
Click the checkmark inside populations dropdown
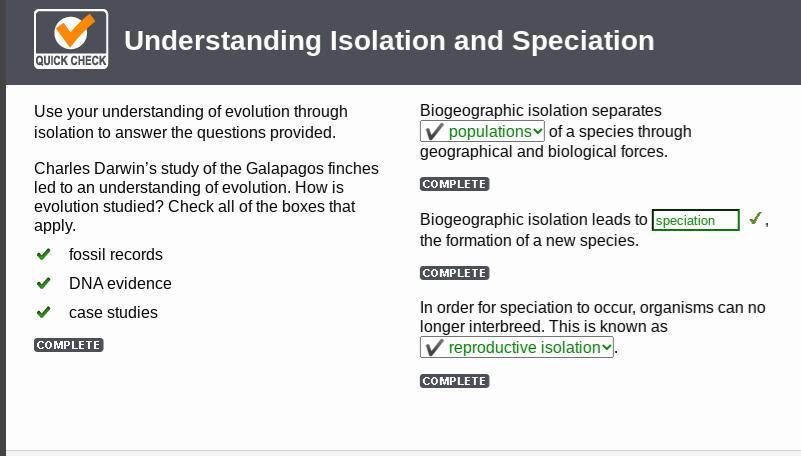[x=434, y=132]
